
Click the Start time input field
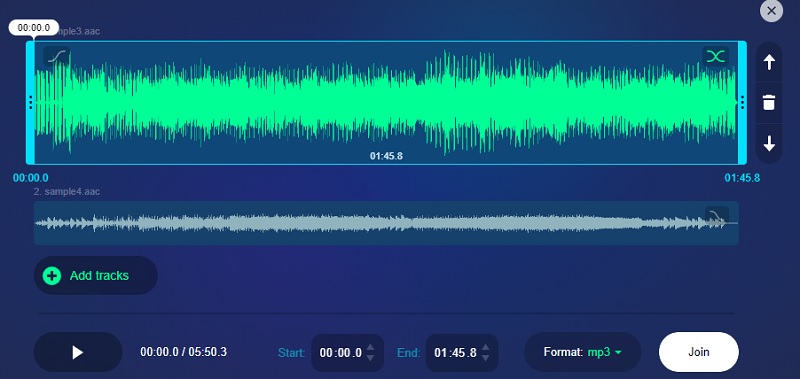coord(340,352)
